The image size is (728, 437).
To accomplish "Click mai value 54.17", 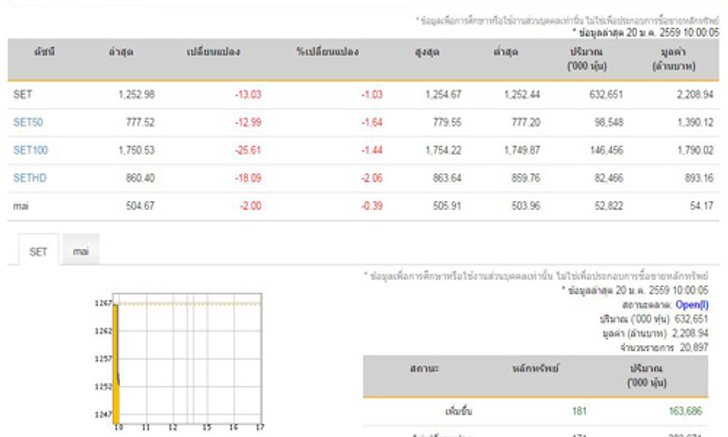I will pyautogui.click(x=702, y=206).
